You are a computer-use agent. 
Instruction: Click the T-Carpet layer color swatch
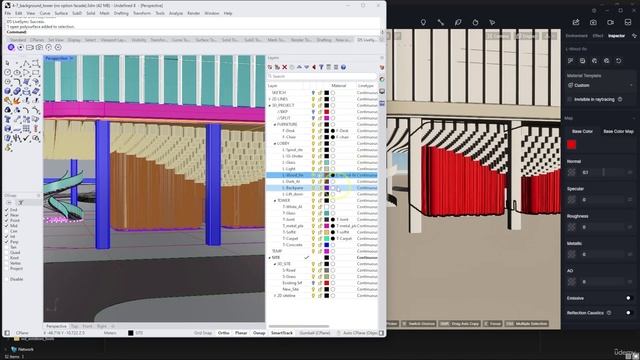tap(327, 238)
